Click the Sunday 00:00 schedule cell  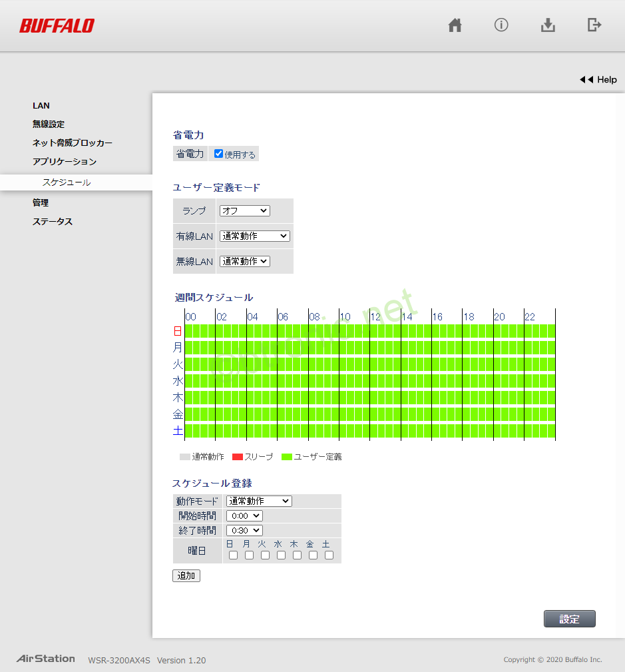pyautogui.click(x=188, y=331)
